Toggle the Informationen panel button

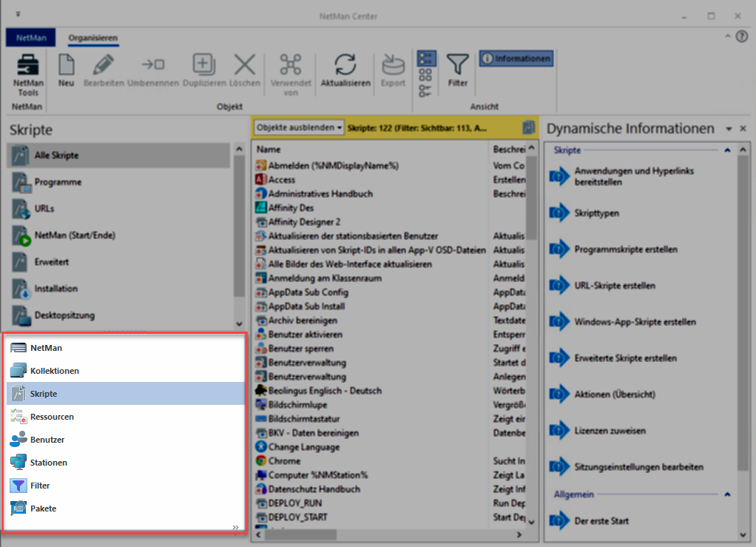tap(516, 58)
